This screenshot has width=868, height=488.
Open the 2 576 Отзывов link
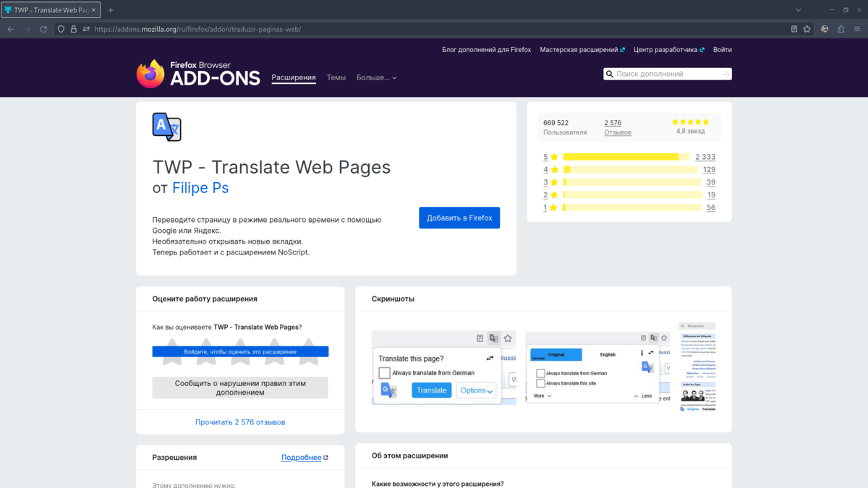618,127
